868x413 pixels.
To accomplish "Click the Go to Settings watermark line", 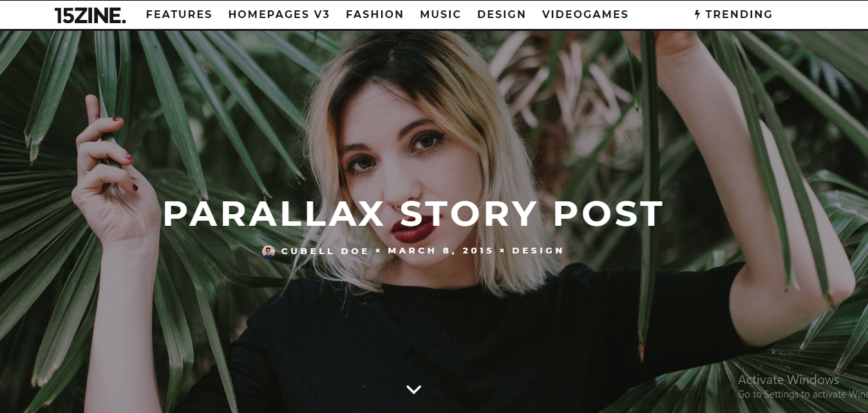I will point(802,394).
